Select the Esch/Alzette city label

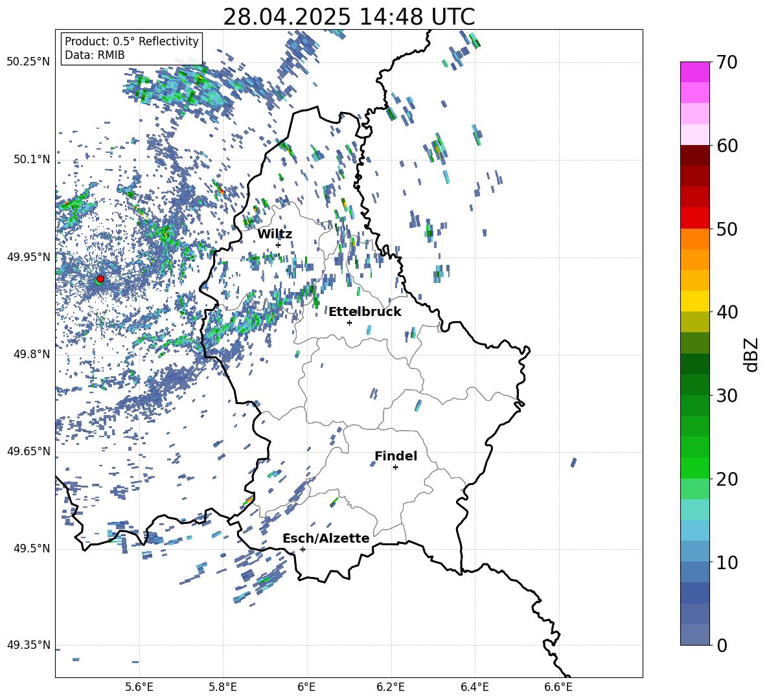(x=326, y=539)
